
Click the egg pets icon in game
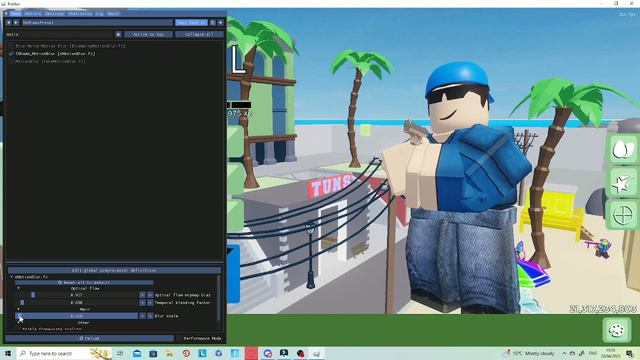623,149
